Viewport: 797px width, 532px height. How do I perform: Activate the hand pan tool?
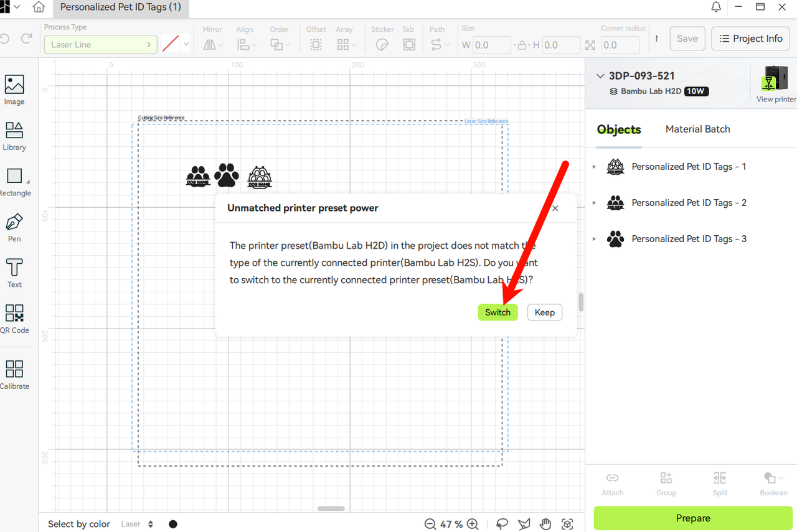pyautogui.click(x=545, y=524)
